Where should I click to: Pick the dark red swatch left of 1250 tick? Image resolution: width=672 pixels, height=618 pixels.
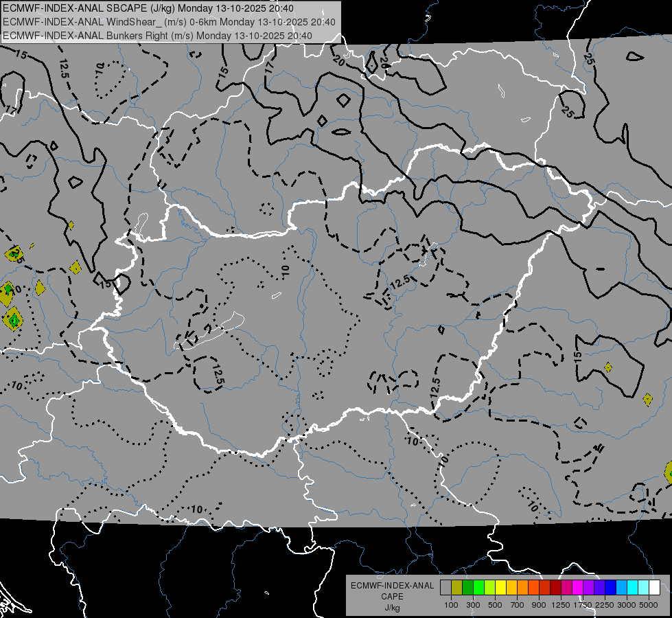[x=555, y=588]
